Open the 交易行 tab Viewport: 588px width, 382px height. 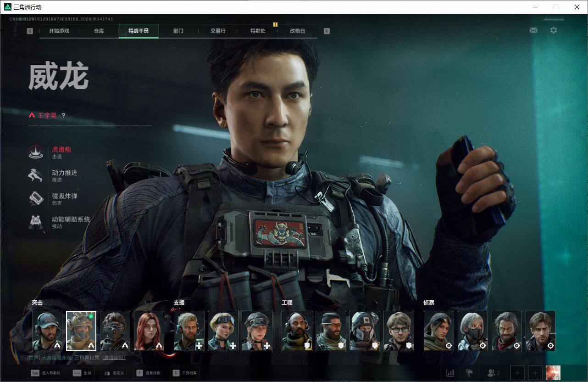218,31
